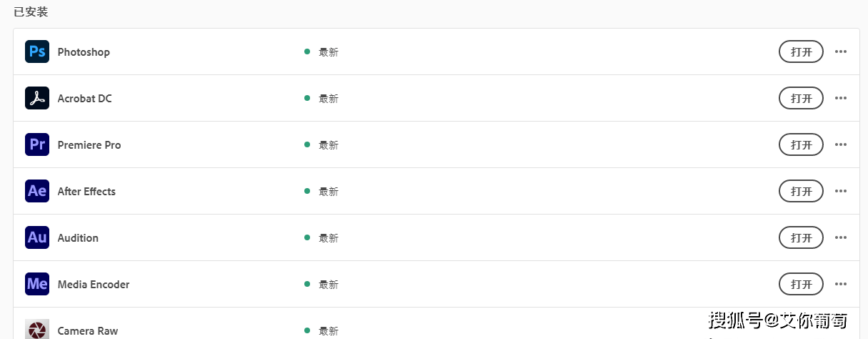Open the ellipsis menu for Audition
This screenshot has height=339, width=868.
[841, 238]
